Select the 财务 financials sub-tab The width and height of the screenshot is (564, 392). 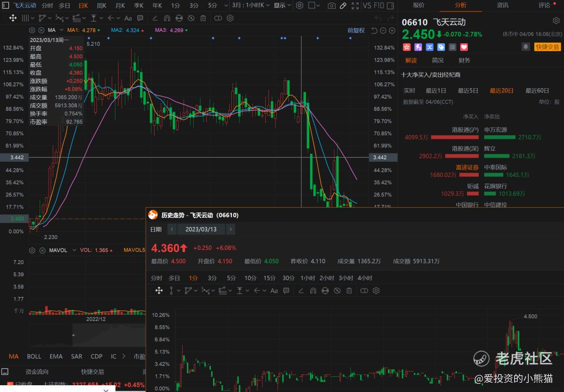(x=464, y=60)
